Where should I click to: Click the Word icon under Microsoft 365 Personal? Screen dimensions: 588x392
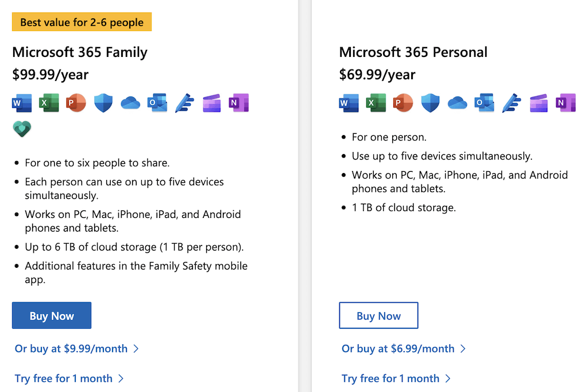coord(349,103)
